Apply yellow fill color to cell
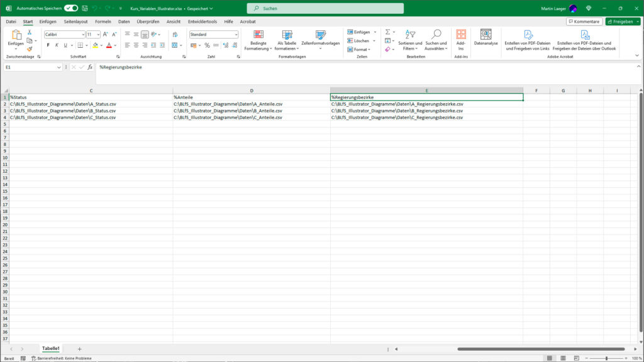 click(96, 45)
